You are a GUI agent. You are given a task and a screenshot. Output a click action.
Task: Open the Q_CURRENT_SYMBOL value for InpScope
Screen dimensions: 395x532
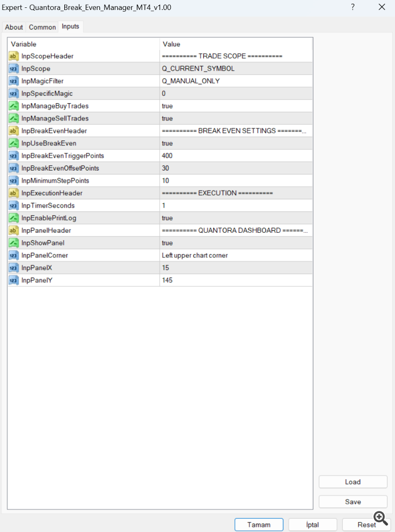pyautogui.click(x=236, y=68)
